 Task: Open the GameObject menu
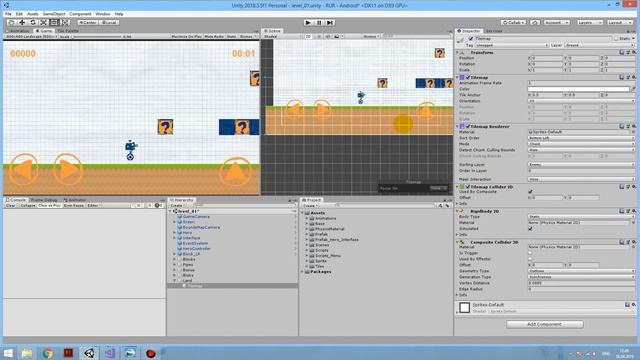click(x=54, y=14)
